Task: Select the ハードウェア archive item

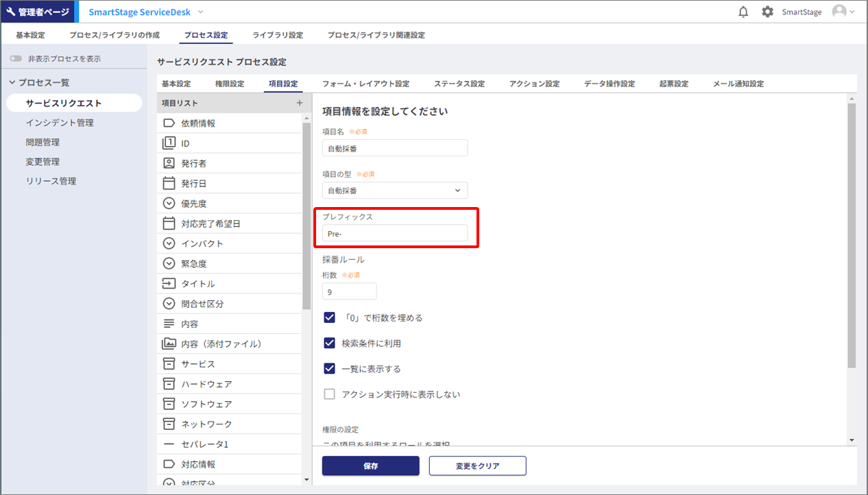Action: coord(206,384)
